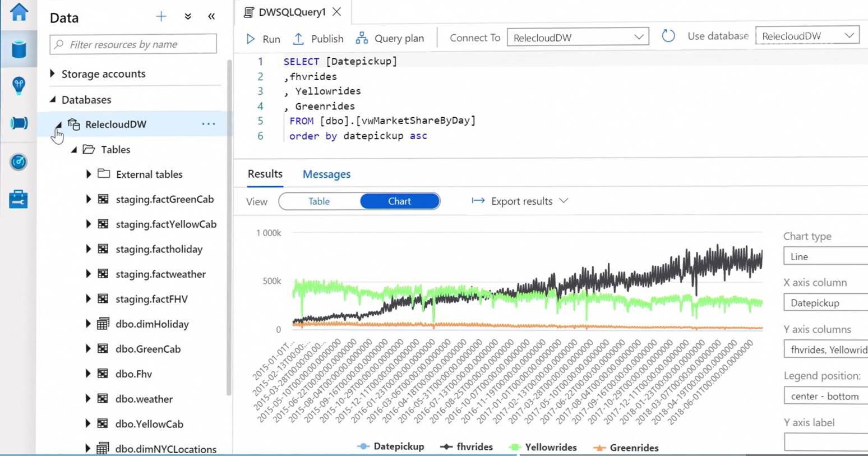Switch to the Messages tab

[x=327, y=174]
